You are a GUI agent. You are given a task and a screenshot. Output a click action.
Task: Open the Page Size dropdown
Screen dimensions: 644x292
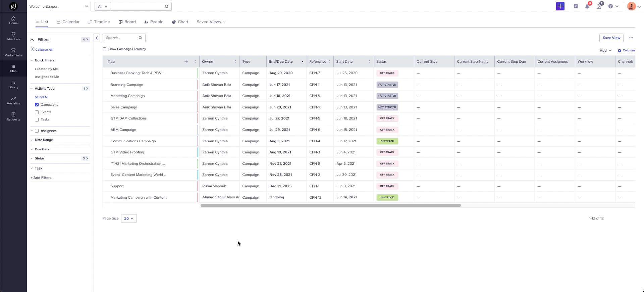(x=129, y=218)
